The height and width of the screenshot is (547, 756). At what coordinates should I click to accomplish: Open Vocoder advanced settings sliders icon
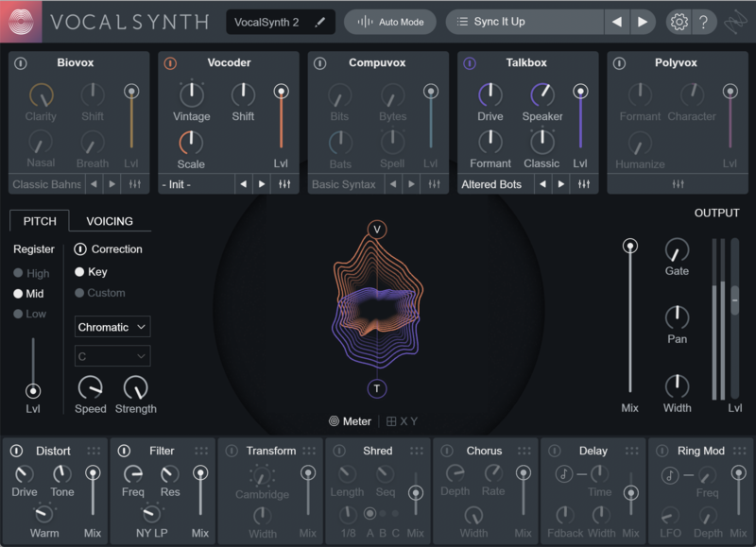click(x=284, y=184)
